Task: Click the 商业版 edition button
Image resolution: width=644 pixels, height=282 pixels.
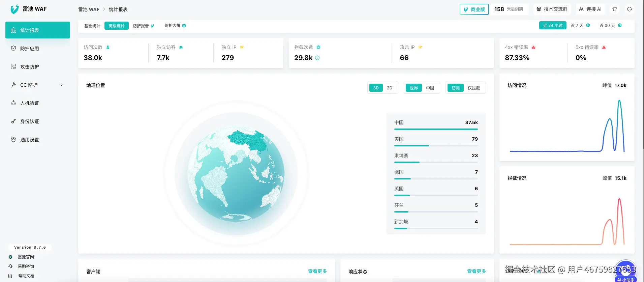Action: (x=474, y=9)
